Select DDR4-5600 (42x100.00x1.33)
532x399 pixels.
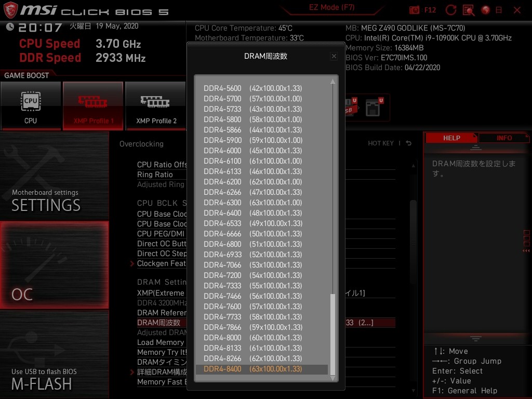tap(262, 88)
